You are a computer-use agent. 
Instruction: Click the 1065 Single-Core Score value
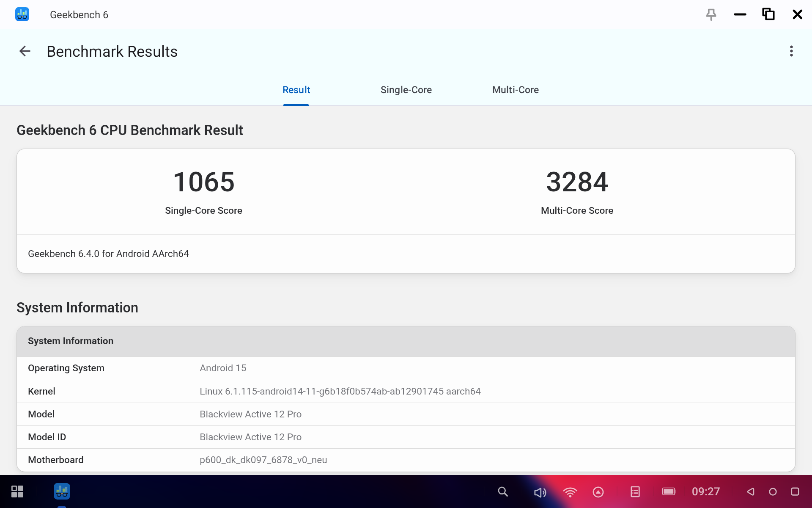[203, 182]
